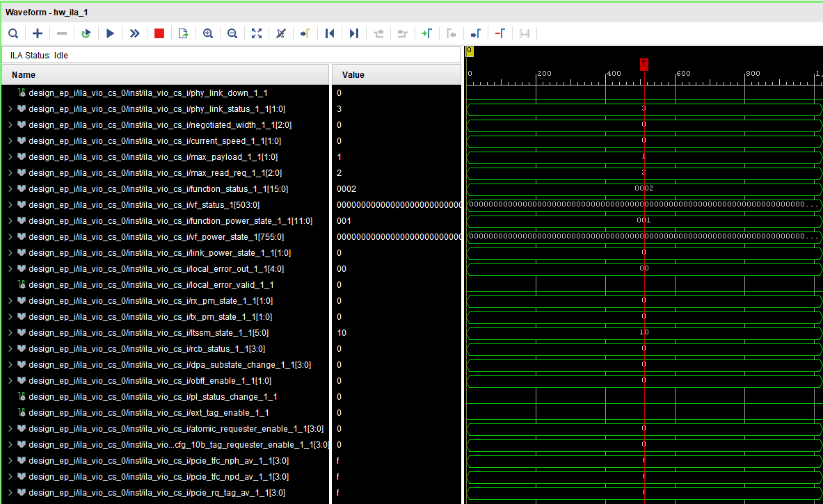The image size is (823, 504).
Task: Click the red cursor marker on timeline
Action: tap(644, 64)
